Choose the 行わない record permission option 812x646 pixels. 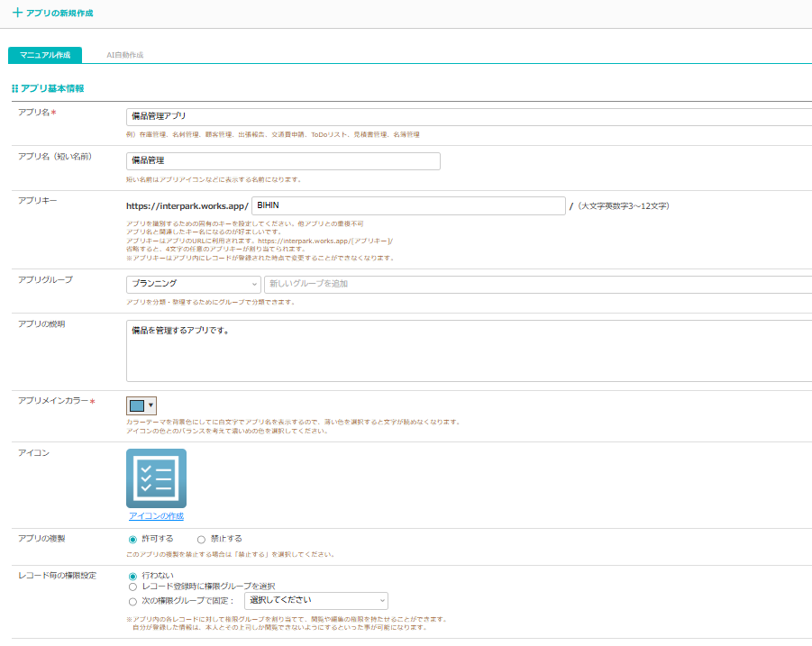[x=132, y=575]
